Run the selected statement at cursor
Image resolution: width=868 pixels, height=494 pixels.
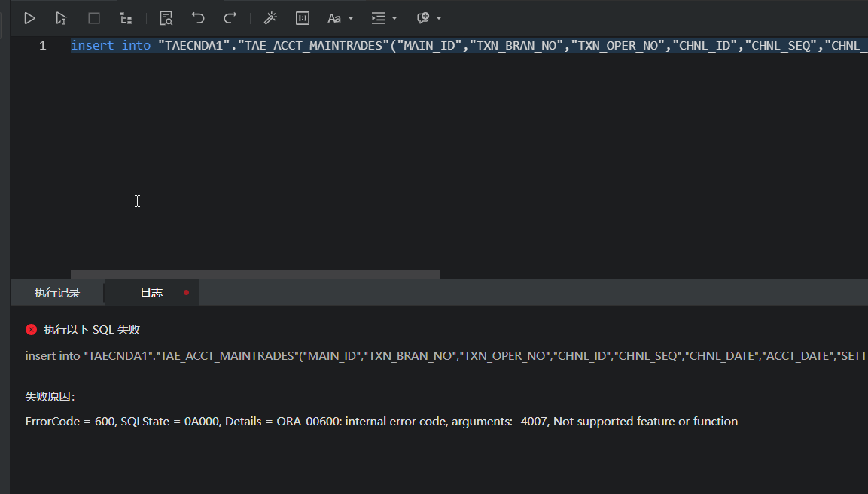pyautogui.click(x=62, y=18)
